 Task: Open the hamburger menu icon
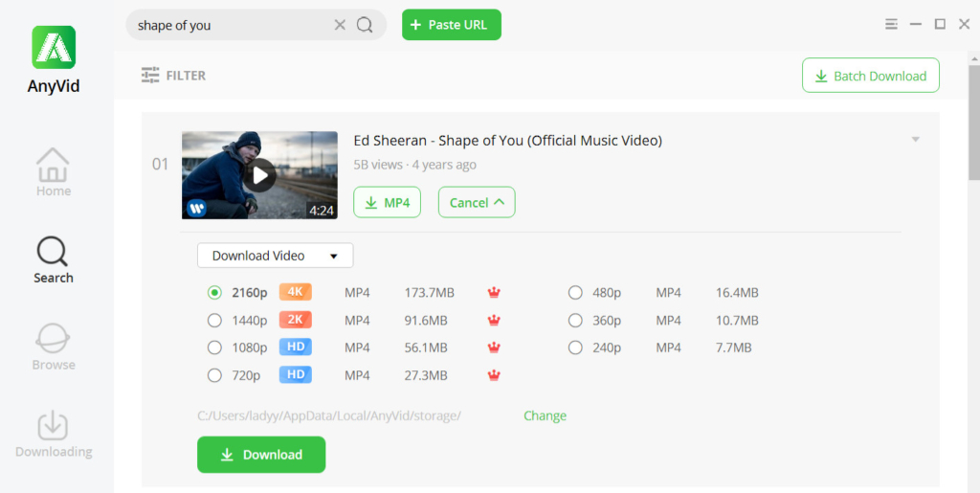pyautogui.click(x=891, y=24)
